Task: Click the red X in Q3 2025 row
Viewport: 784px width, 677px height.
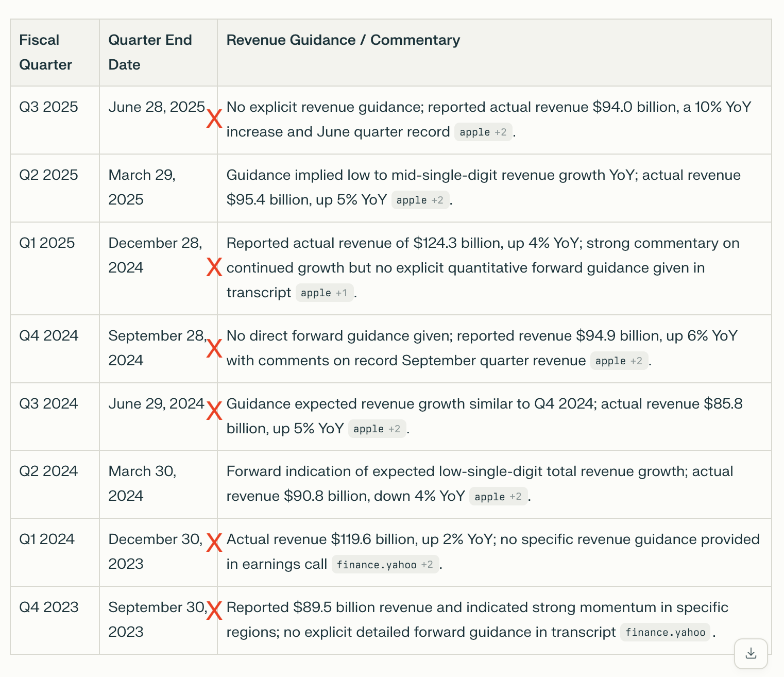Action: [214, 119]
